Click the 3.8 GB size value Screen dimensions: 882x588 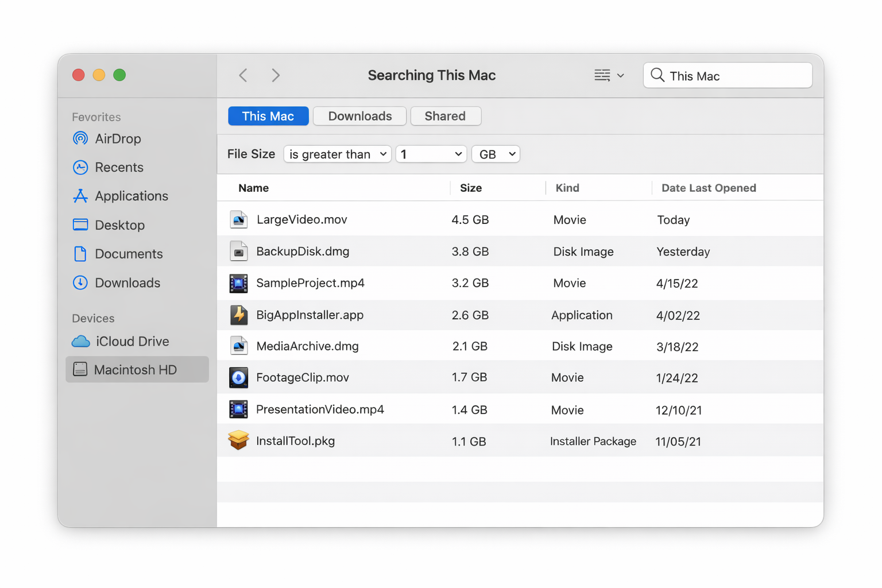coord(470,252)
